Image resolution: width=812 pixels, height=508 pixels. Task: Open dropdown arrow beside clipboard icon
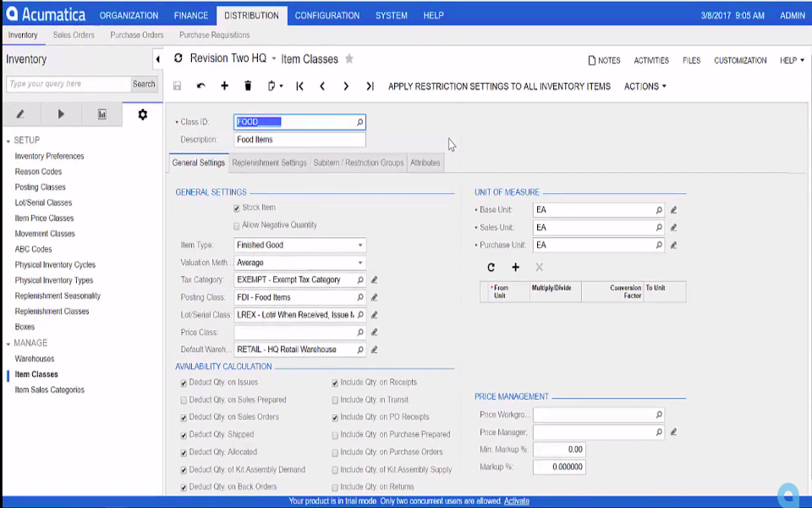click(281, 86)
